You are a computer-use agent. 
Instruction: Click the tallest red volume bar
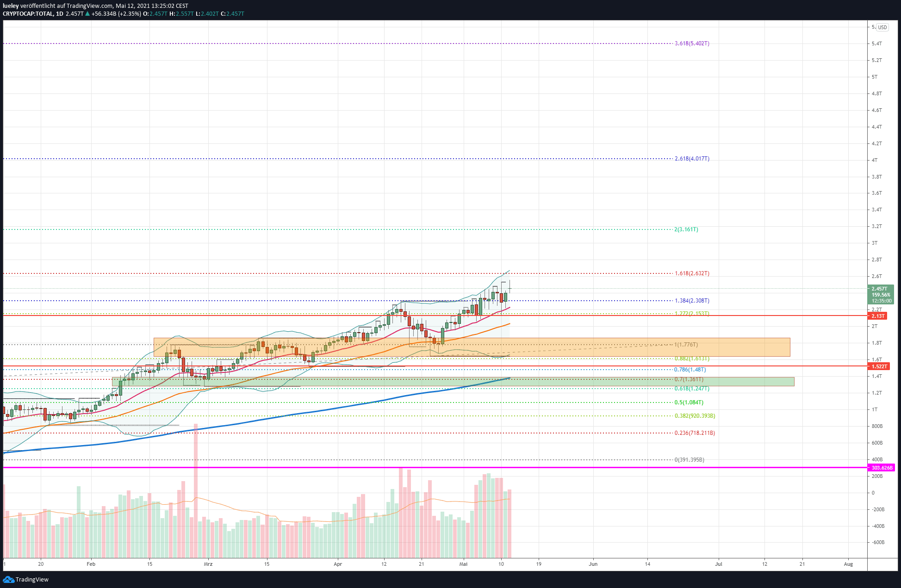pyautogui.click(x=196, y=490)
